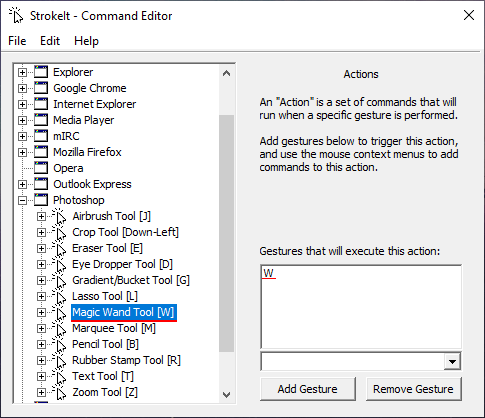Click the gesture icon beside Crop Tool

pos(60,232)
